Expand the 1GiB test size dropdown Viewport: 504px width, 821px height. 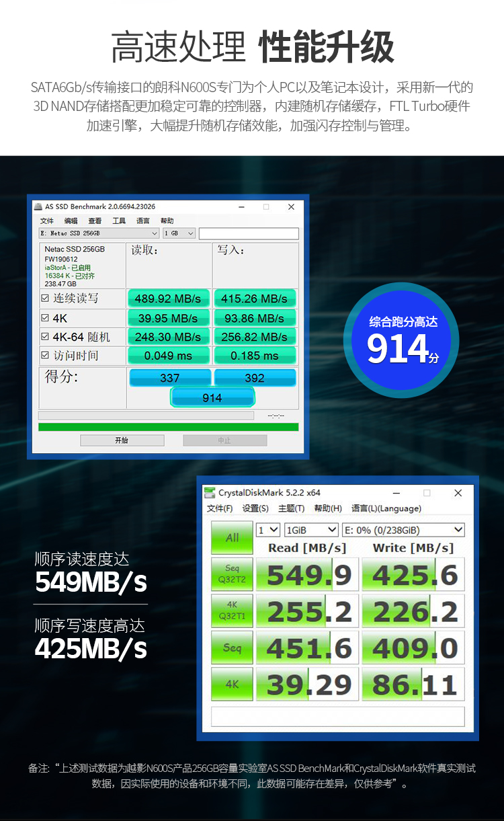click(x=311, y=530)
